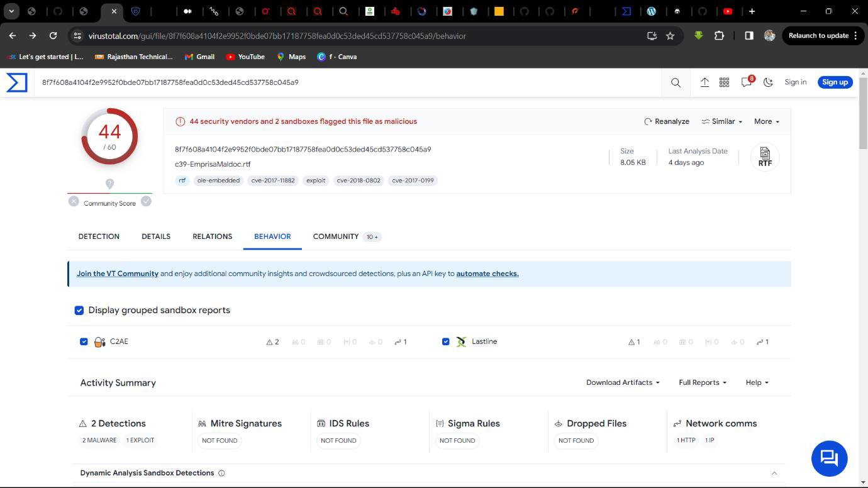The image size is (868, 488).
Task: Toggle dark mode moon icon
Action: pos(768,82)
